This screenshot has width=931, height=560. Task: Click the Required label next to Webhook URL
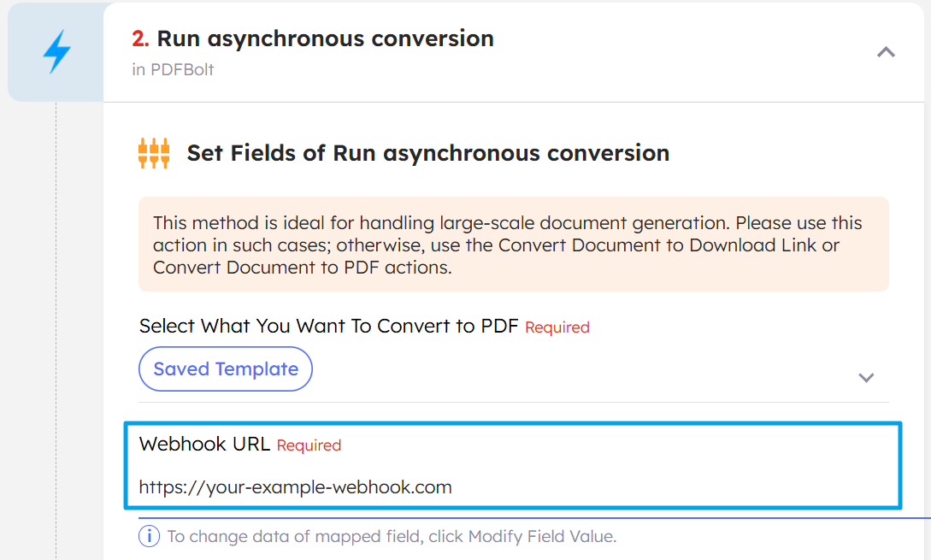309,445
